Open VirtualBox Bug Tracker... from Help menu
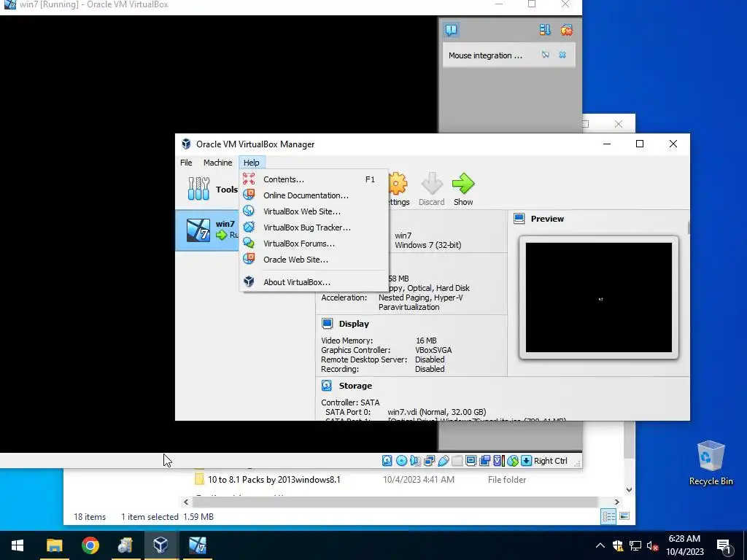747x560 pixels. [314, 227]
